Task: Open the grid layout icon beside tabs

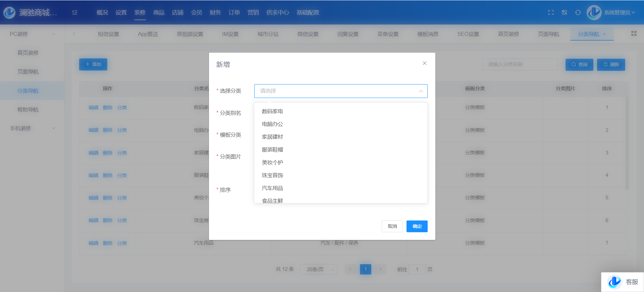Action: [x=634, y=34]
